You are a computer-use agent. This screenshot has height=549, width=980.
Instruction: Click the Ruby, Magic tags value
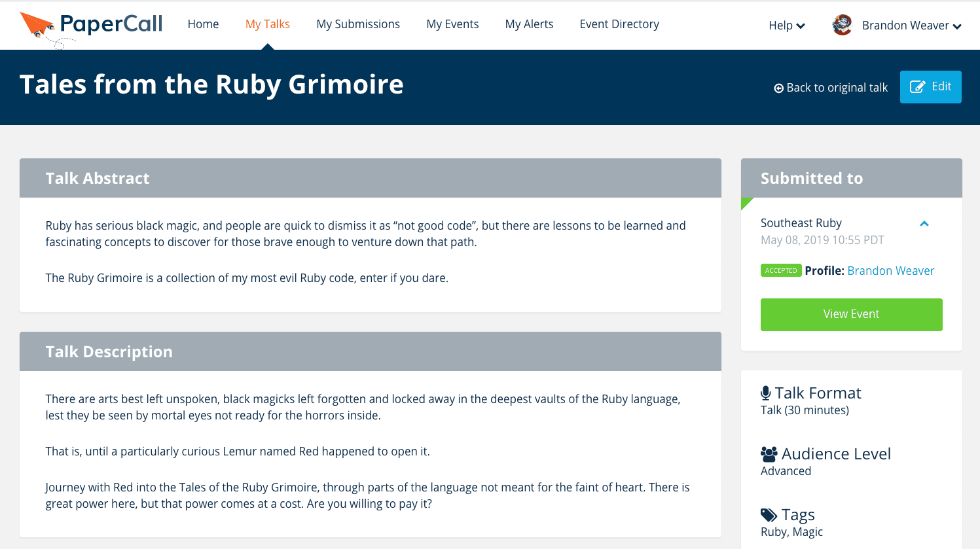[791, 532]
